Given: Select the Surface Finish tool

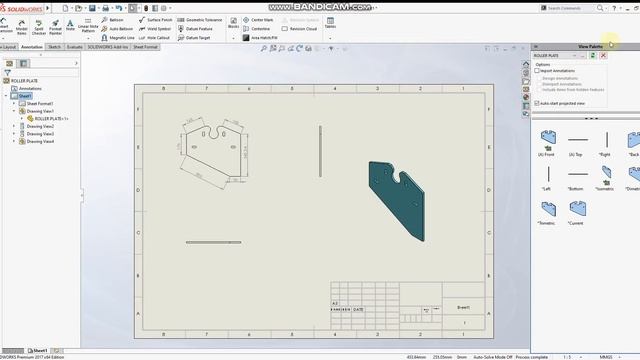Looking at the screenshot, I should (x=156, y=20).
